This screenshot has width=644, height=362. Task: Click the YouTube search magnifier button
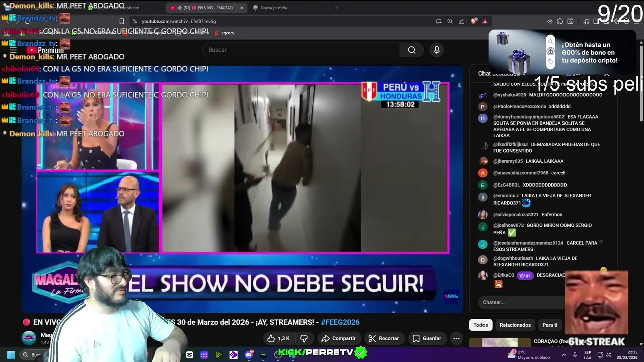point(412,50)
